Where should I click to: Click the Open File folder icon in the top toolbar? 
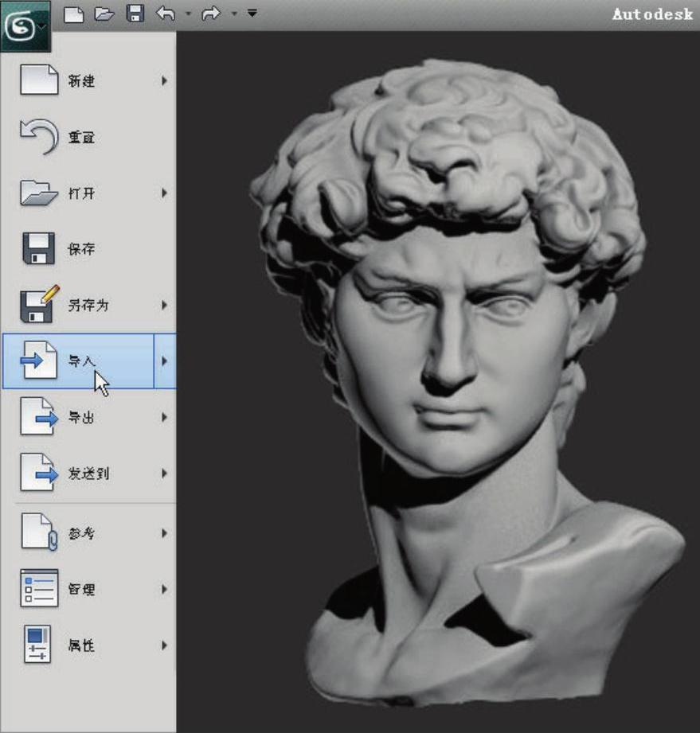(x=104, y=14)
